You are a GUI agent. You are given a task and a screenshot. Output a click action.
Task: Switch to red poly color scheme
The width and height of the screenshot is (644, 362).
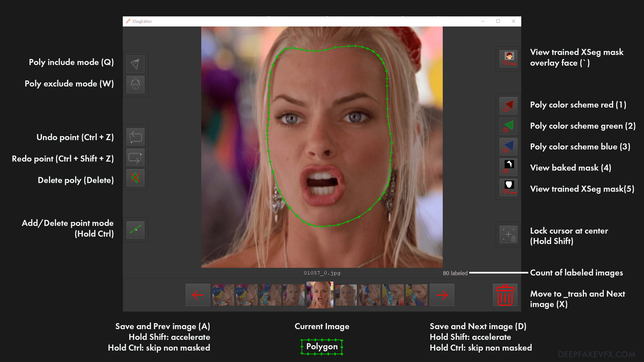pyautogui.click(x=508, y=106)
